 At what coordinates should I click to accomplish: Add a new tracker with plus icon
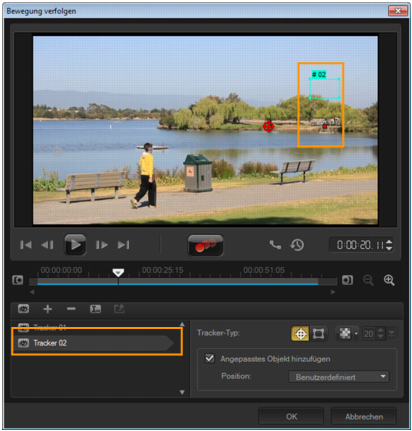[x=48, y=309]
